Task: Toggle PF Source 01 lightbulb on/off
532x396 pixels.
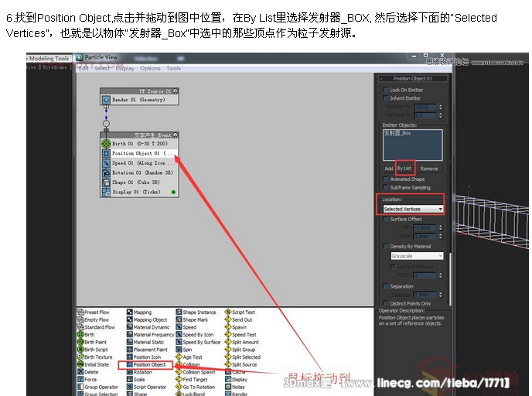Action: (x=176, y=91)
